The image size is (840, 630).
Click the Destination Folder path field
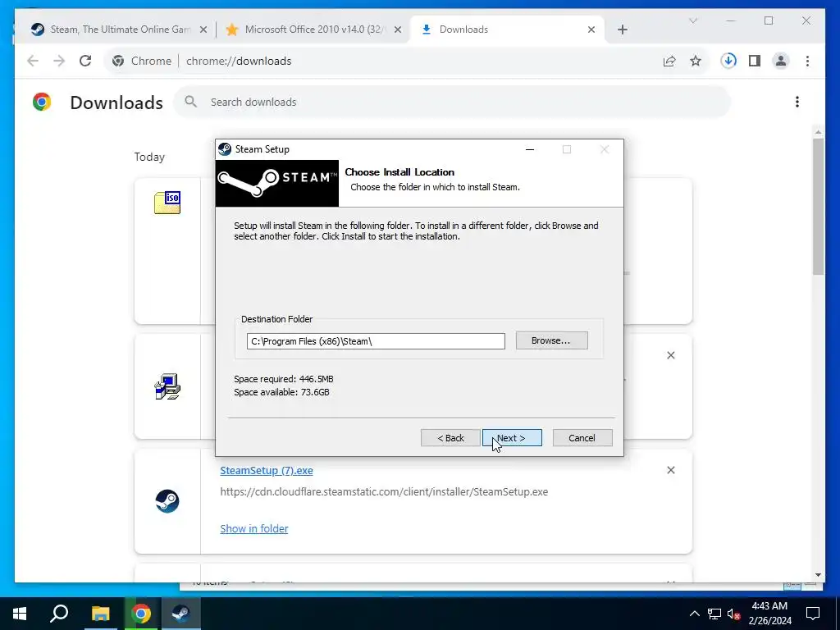click(376, 341)
